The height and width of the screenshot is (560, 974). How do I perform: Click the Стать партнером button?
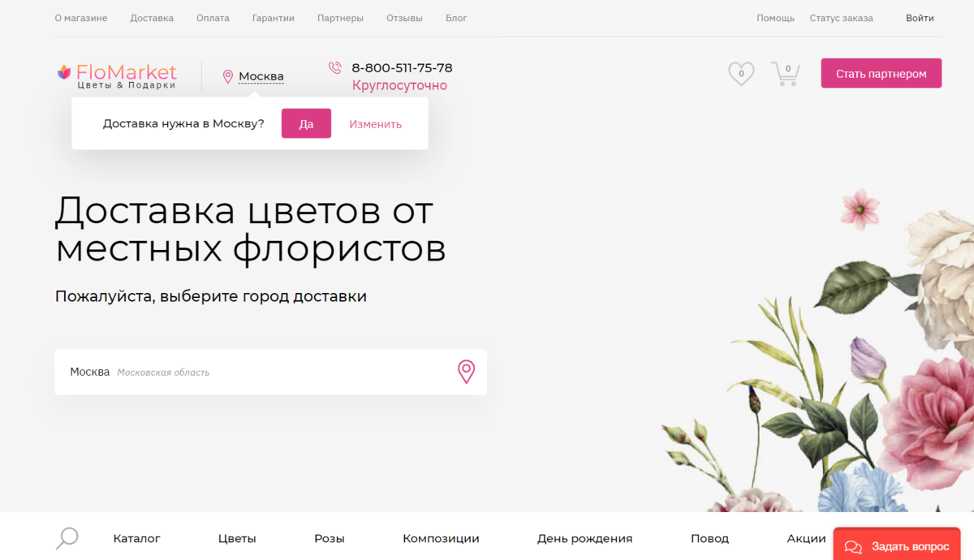[881, 72]
